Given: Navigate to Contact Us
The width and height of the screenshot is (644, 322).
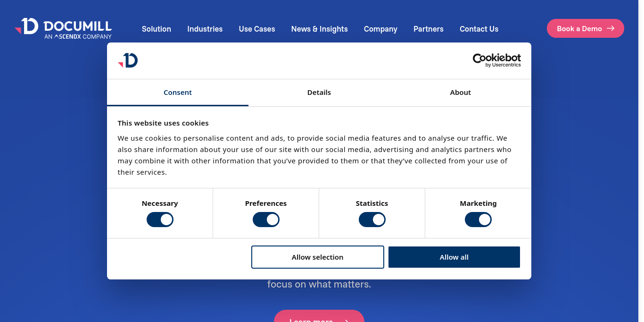Looking at the screenshot, I should [x=479, y=29].
